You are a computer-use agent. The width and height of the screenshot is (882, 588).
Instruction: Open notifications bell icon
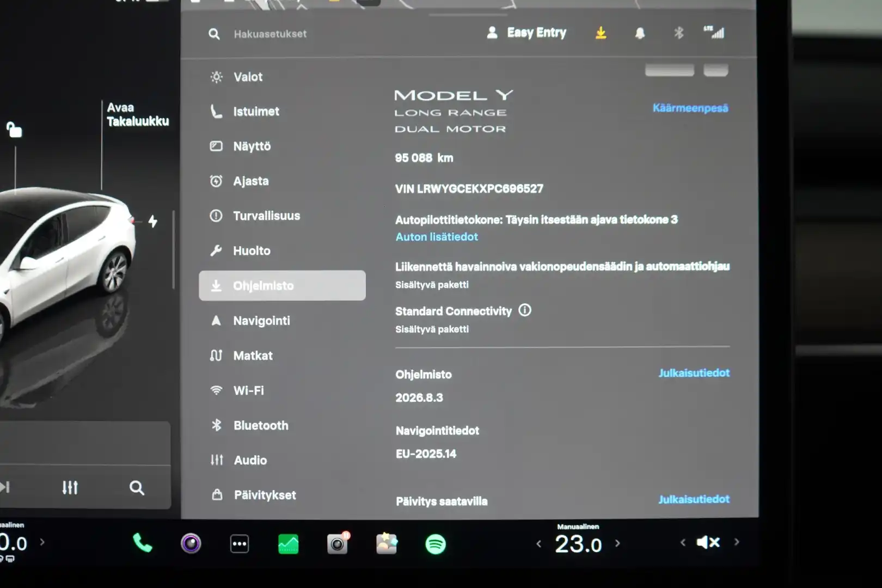click(640, 33)
